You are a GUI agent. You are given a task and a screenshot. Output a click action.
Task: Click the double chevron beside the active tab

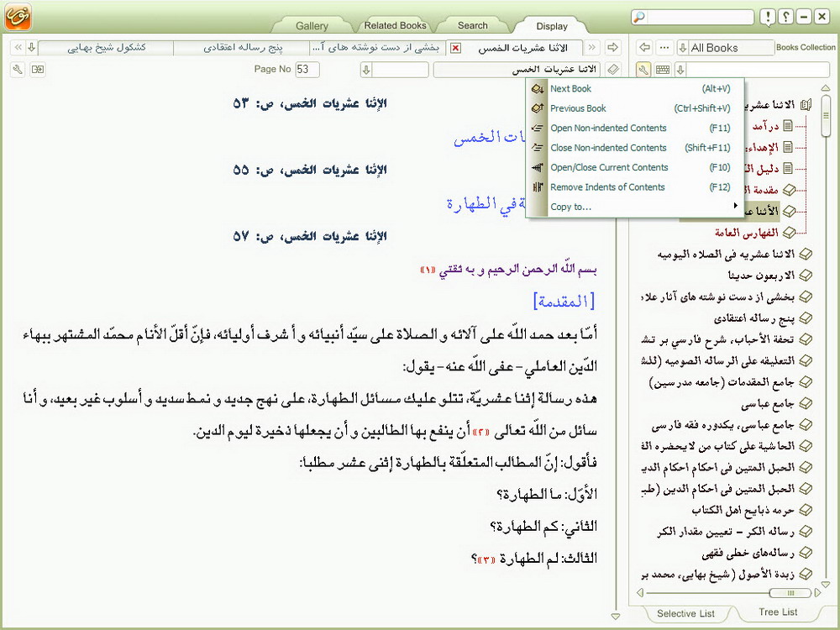tap(592, 47)
